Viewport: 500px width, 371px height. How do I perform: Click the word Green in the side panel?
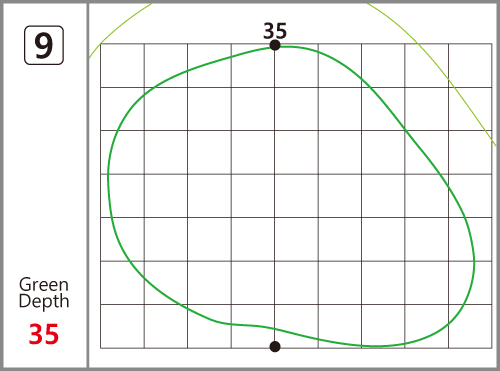point(44,284)
